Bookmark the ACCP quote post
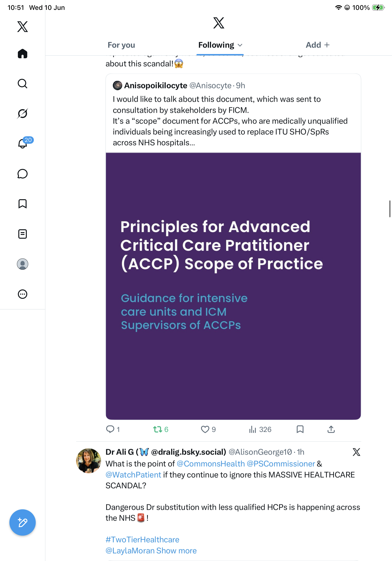This screenshot has height=561, width=392. pyautogui.click(x=300, y=429)
